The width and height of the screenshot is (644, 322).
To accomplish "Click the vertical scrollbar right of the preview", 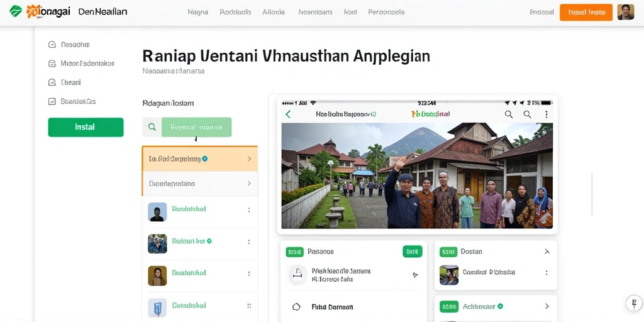I will coord(591,194).
